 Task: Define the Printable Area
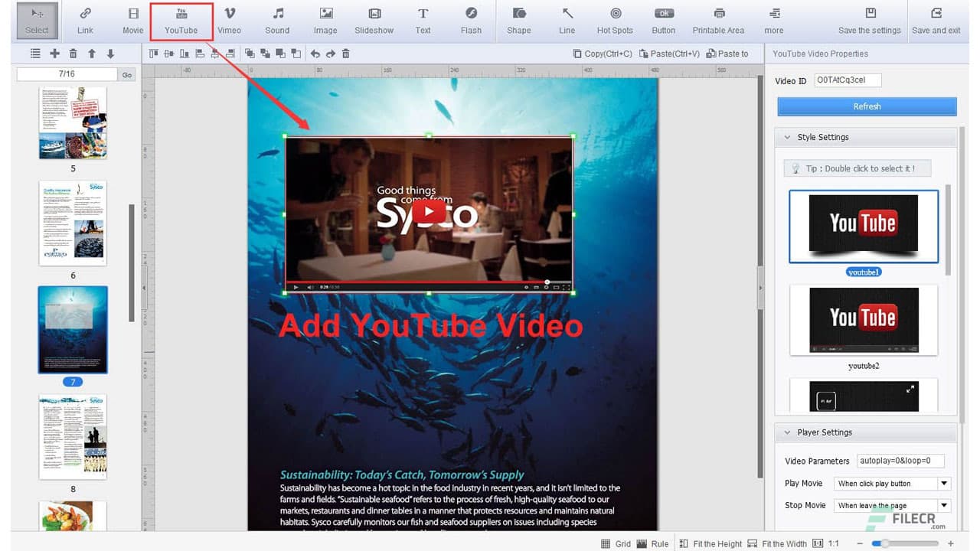pos(718,21)
